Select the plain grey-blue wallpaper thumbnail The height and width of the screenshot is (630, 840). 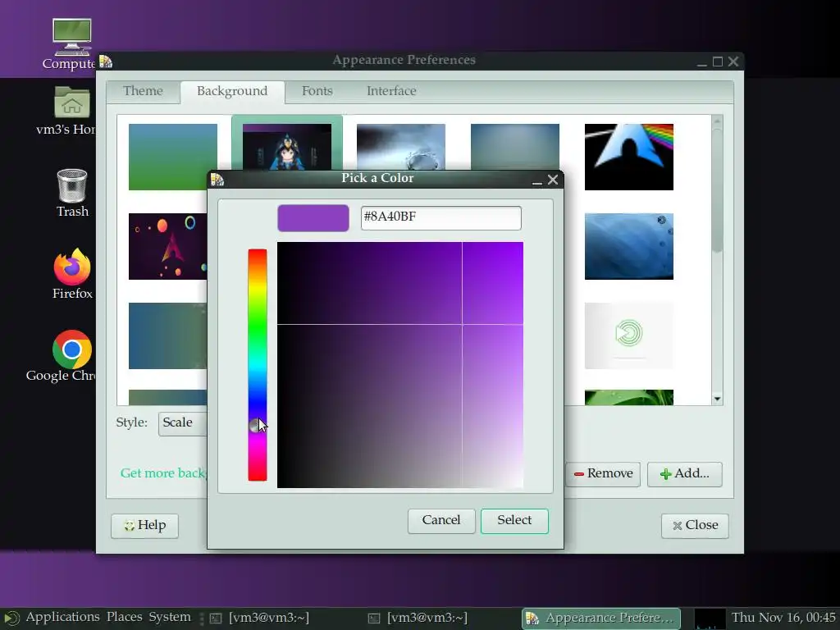pyautogui.click(x=515, y=147)
